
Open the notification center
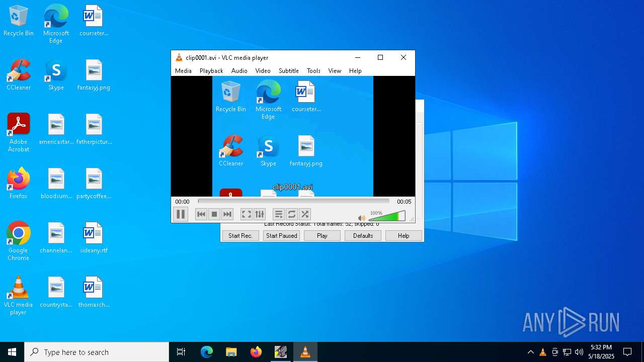pos(627,352)
